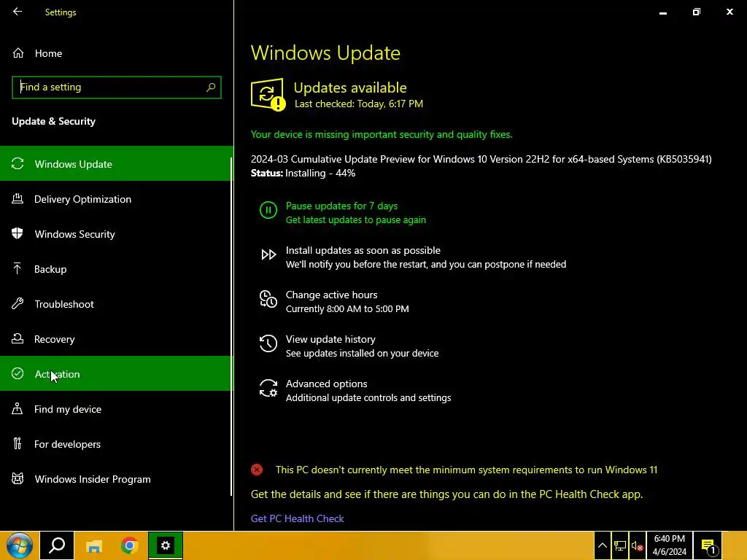Open File Explorer from the taskbar
This screenshot has width=747, height=560.
94,545
